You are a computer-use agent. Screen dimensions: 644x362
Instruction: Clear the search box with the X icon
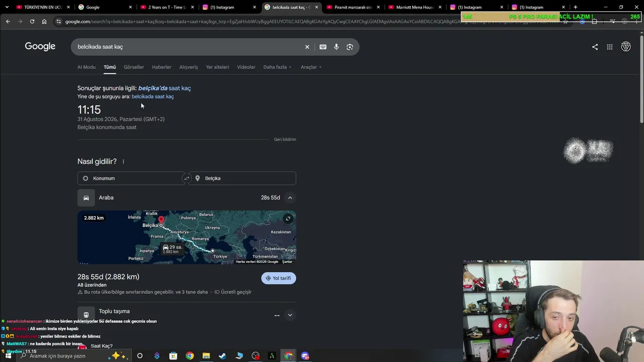pos(307,47)
